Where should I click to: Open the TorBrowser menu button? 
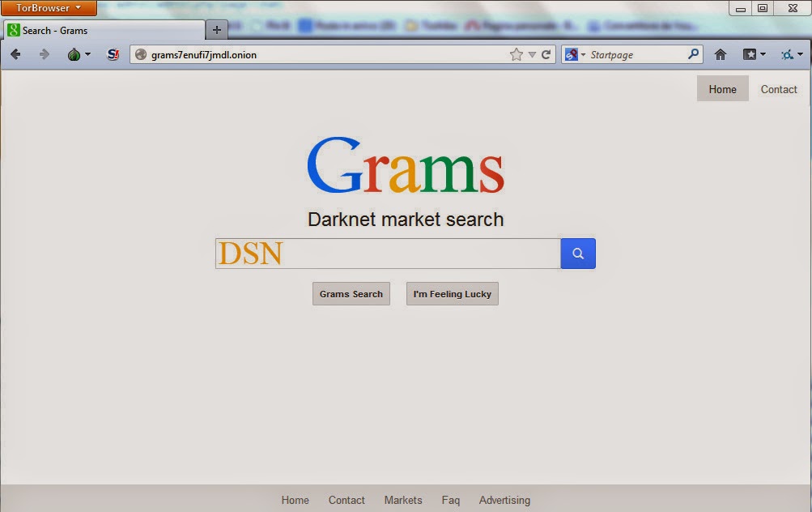tap(49, 8)
